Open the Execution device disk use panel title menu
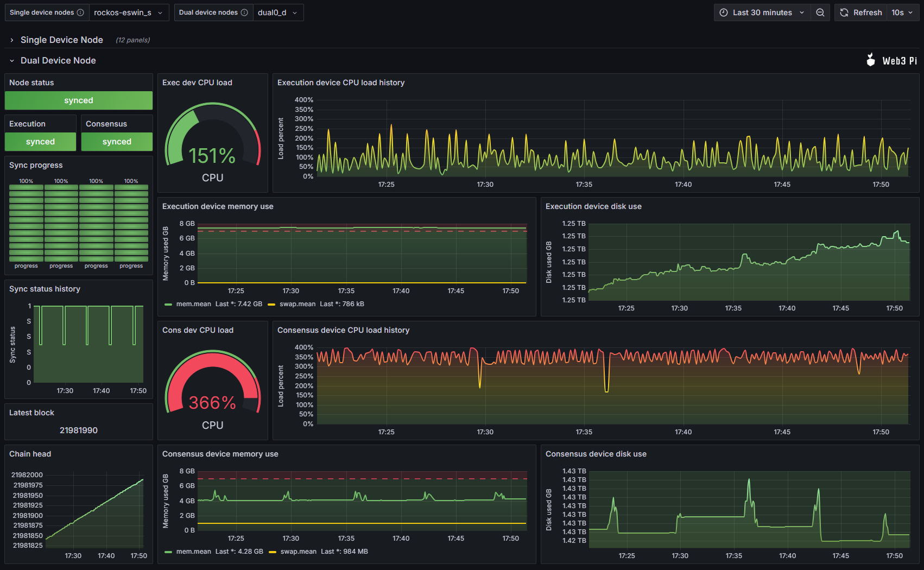This screenshot has height=570, width=924. pos(593,206)
